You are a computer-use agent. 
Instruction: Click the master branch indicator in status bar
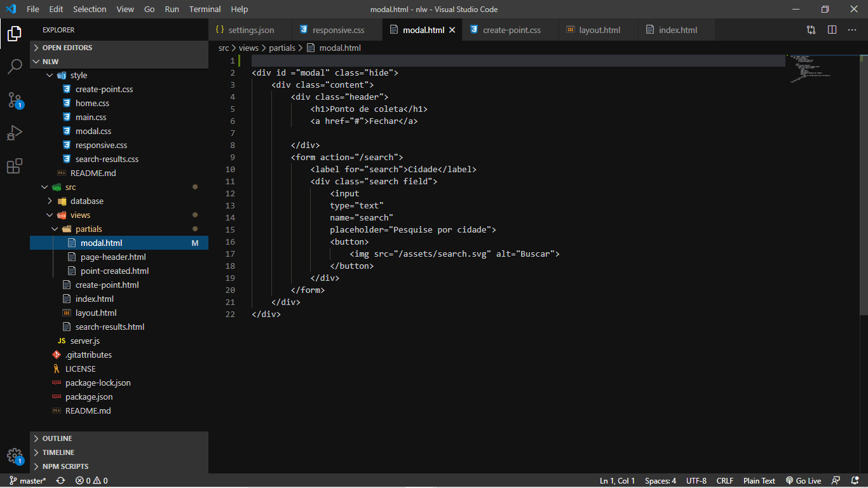(x=27, y=481)
